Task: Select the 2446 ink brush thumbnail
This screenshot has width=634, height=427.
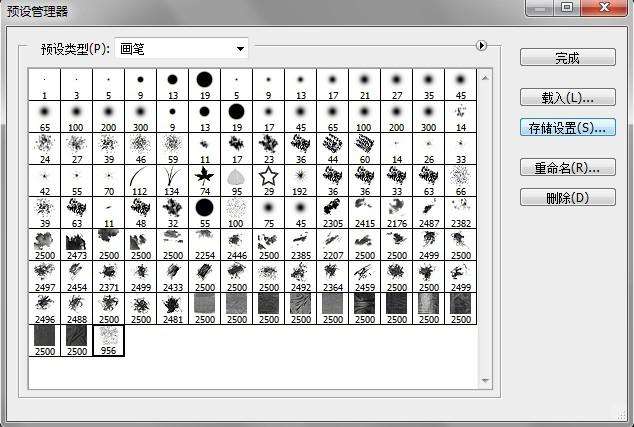Action: pos(237,244)
